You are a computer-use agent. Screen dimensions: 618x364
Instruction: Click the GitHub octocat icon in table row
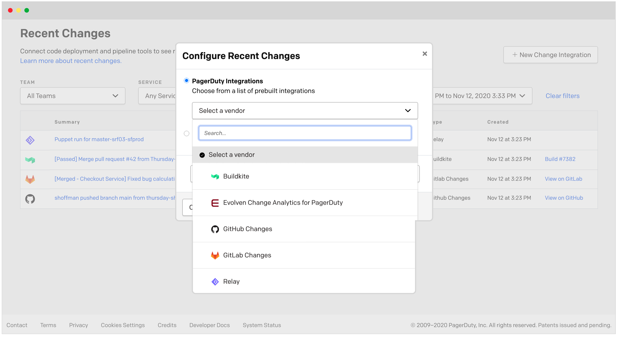[30, 199]
